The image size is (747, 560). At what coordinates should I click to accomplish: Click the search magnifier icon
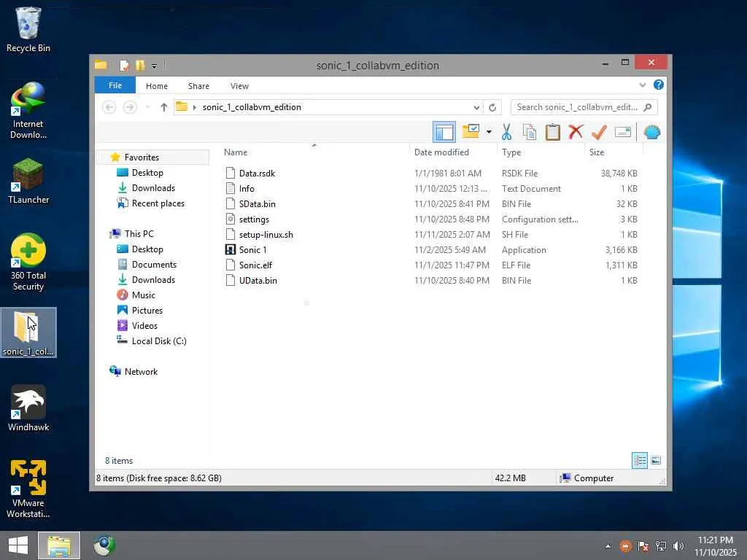[x=648, y=107]
